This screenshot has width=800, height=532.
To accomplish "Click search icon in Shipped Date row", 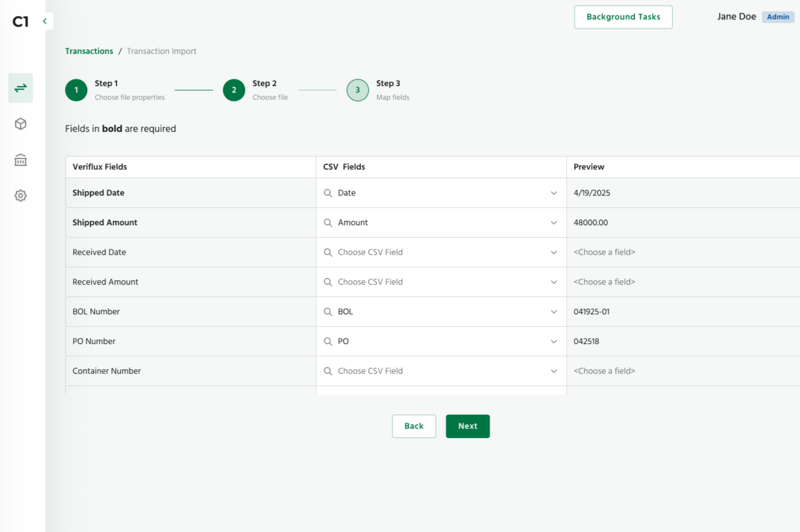I will click(328, 193).
